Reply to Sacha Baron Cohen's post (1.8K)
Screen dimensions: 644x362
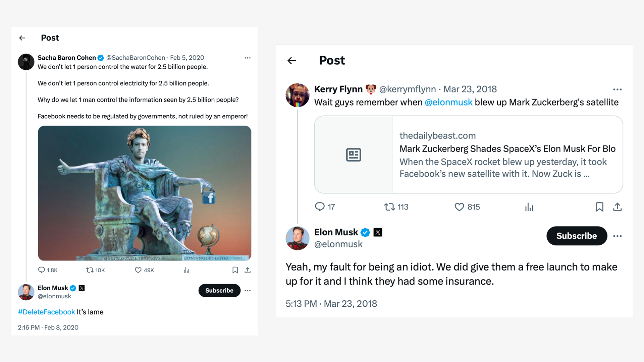tap(42, 270)
